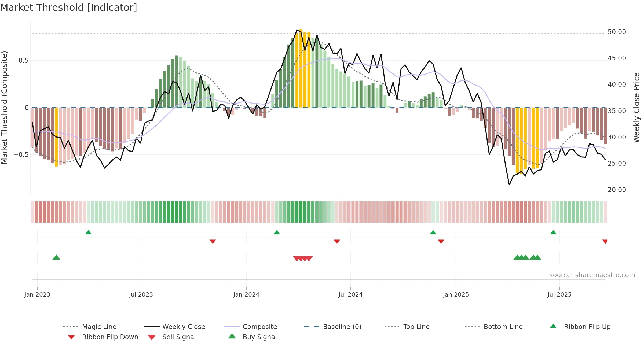Image resolution: width=644 pixels, height=362 pixels.
Task: Toggle the Bottom Line legend entry
Action: [494, 327]
